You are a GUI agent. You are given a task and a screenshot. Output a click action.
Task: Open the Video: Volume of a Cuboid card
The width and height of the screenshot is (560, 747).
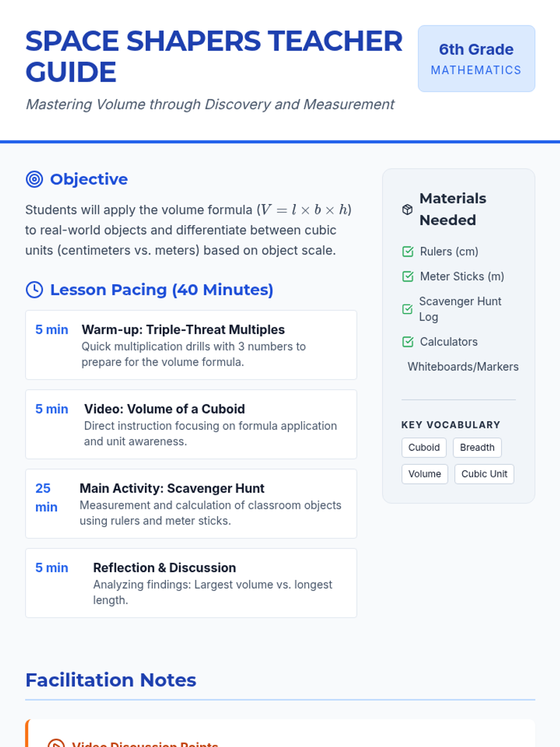coord(191,424)
